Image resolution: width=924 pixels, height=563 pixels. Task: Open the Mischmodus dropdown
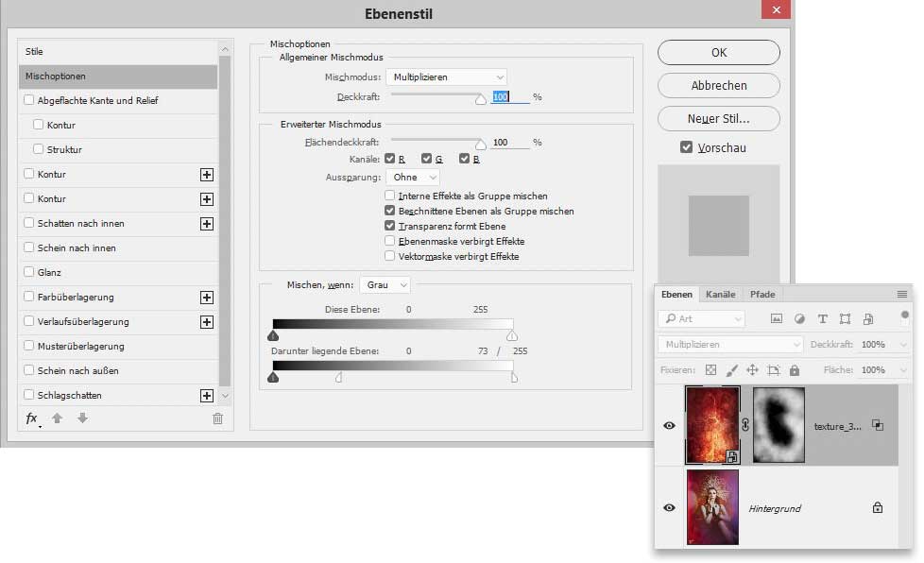click(x=446, y=77)
